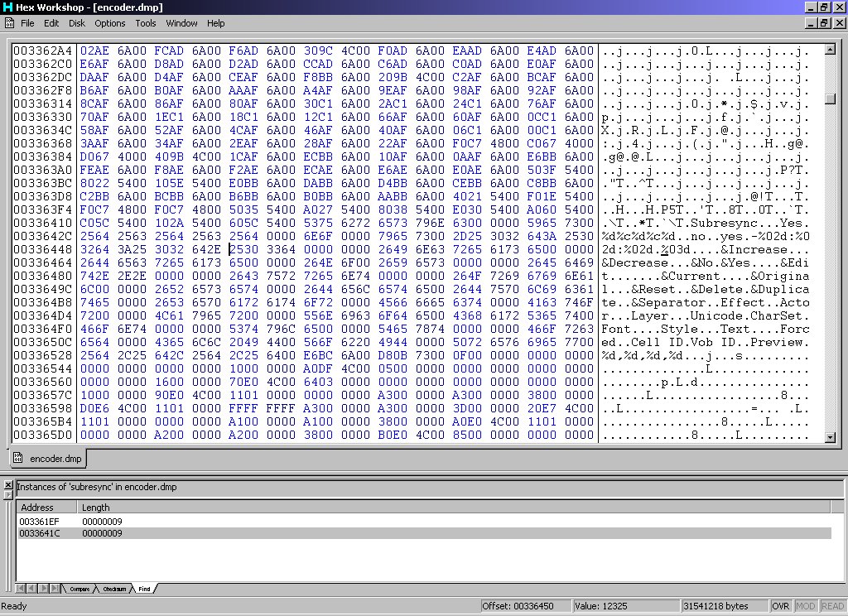
Task: Click hex value 5375 in row 00336410
Action: [x=318, y=223]
